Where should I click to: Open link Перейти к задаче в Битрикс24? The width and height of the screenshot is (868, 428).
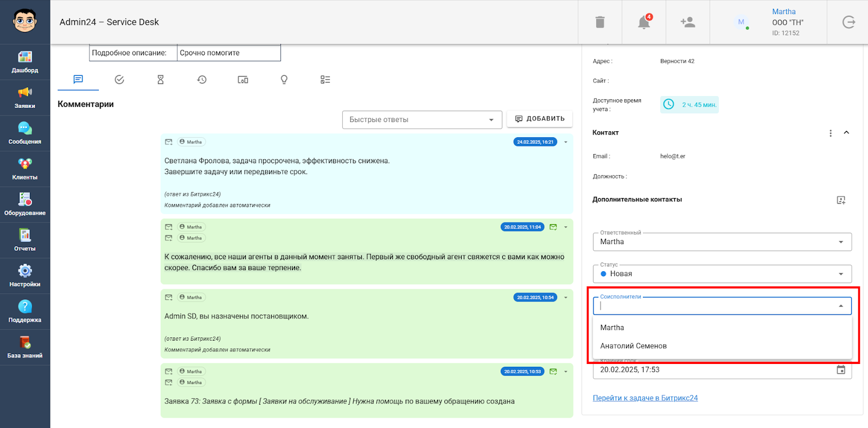click(645, 398)
